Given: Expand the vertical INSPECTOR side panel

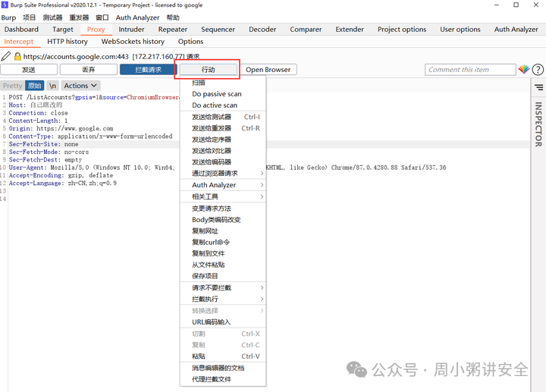Looking at the screenshot, I should tap(538, 124).
